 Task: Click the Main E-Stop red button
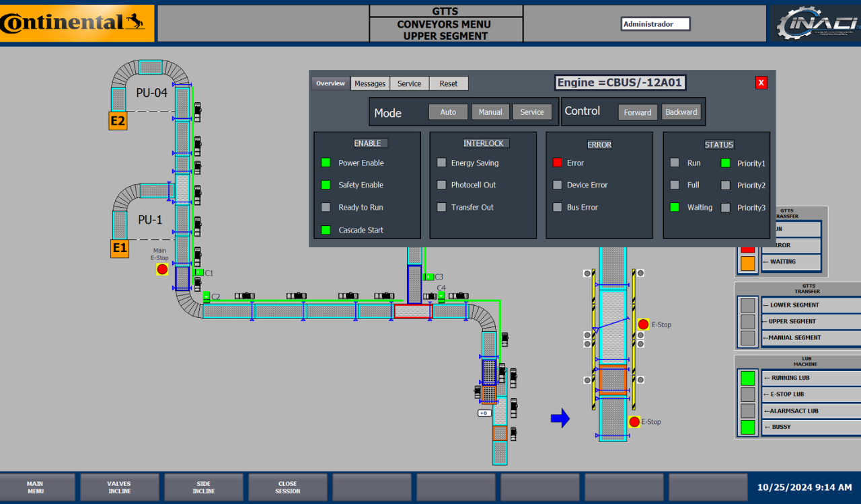[x=162, y=269]
